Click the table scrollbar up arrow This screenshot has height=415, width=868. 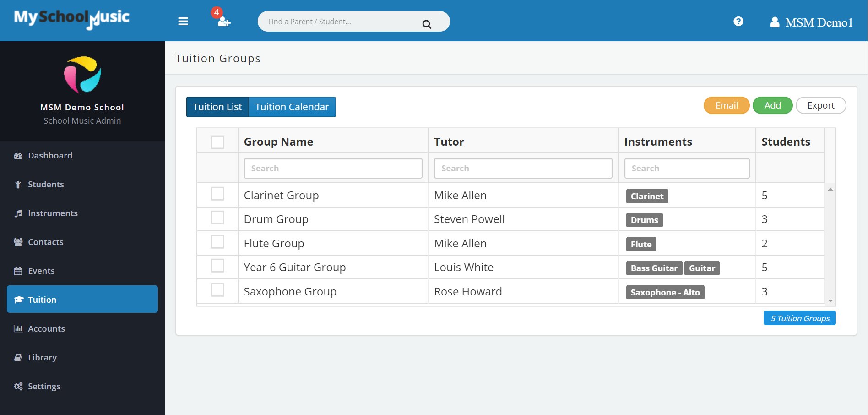830,189
